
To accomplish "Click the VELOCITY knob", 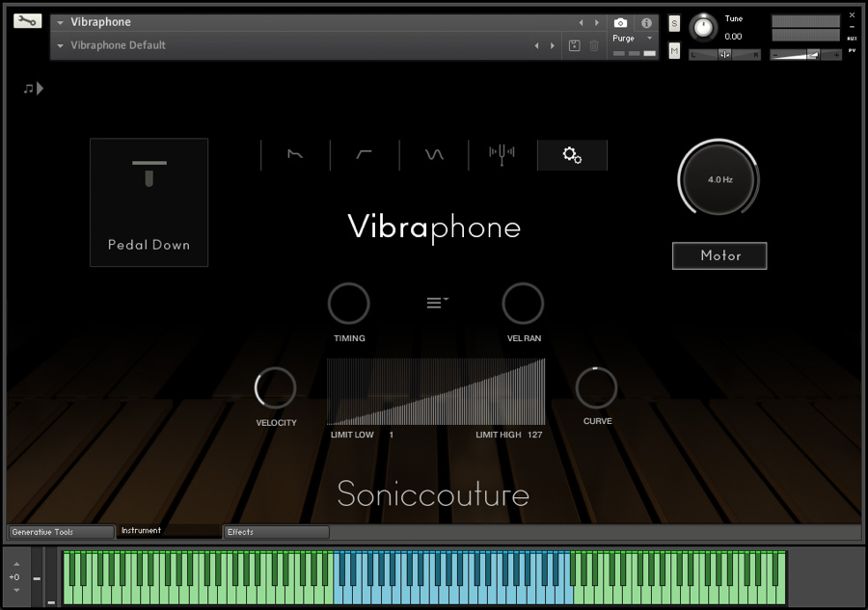I will (275, 387).
